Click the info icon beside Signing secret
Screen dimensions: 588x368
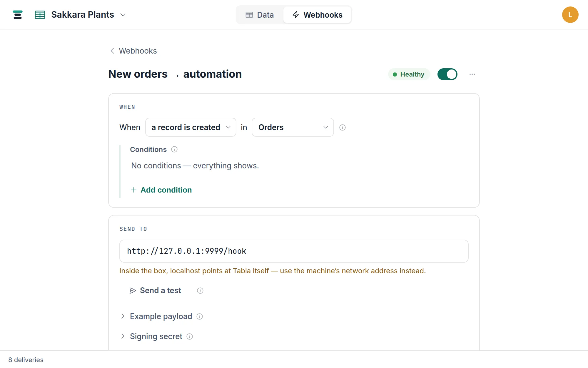point(190,336)
